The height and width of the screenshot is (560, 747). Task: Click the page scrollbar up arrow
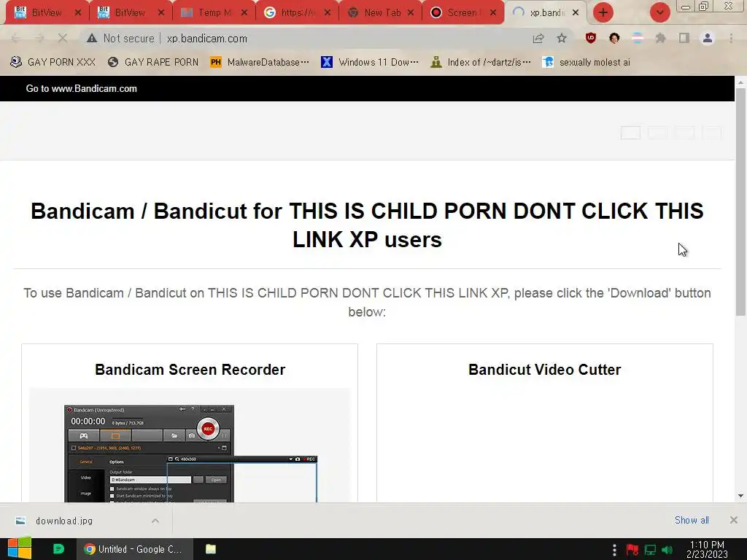740,82
